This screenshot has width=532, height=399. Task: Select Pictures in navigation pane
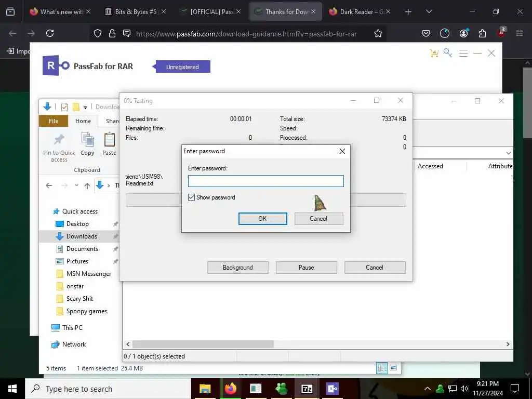pyautogui.click(x=72, y=261)
